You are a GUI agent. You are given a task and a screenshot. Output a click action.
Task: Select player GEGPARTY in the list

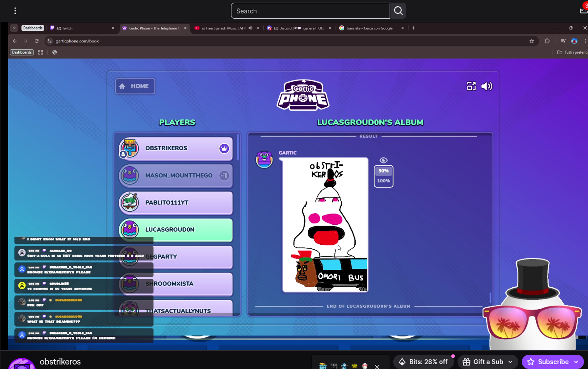tap(176, 257)
